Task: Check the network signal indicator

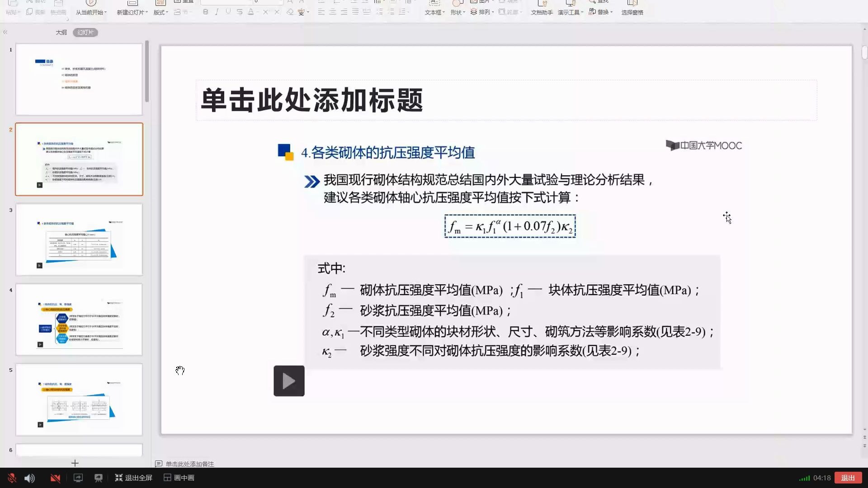Action: [804, 478]
